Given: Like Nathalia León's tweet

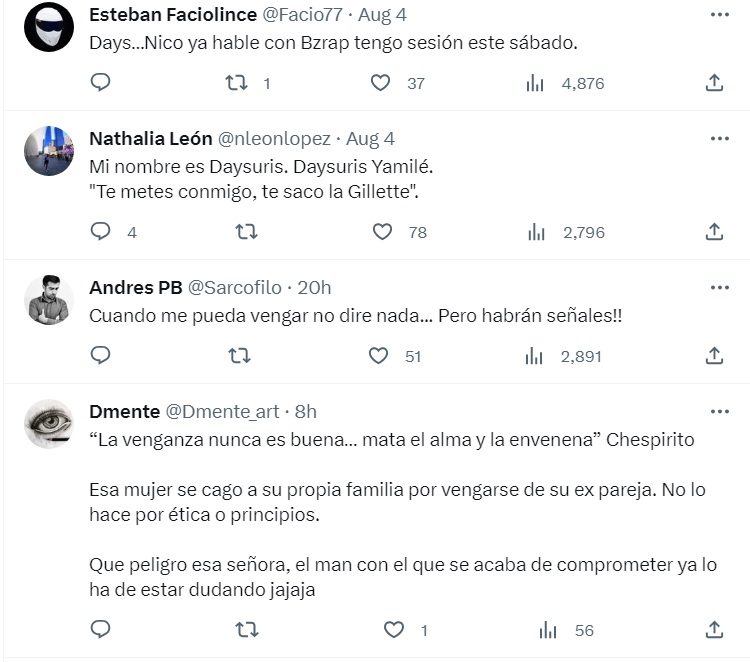Looking at the screenshot, I should 380,232.
